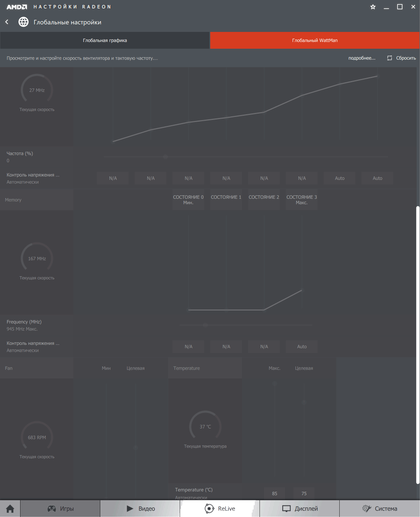
Task: Select memory СОСТОЯНИЕ 0 Мин. column
Action: 188,200
